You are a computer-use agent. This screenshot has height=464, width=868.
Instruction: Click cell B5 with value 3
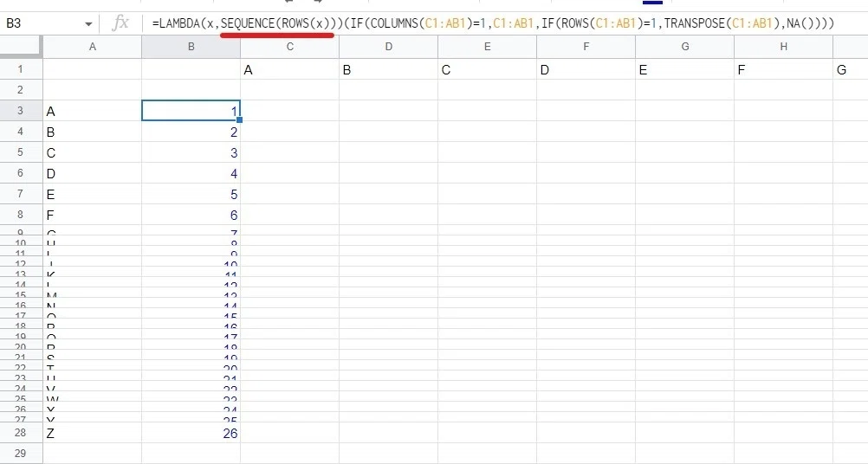pyautogui.click(x=191, y=152)
